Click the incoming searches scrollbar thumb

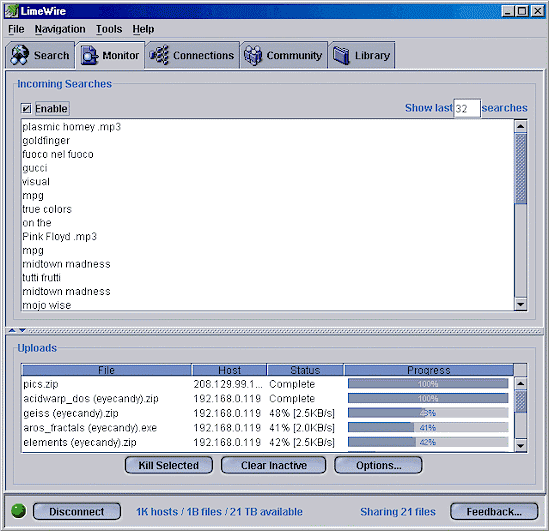(x=521, y=168)
